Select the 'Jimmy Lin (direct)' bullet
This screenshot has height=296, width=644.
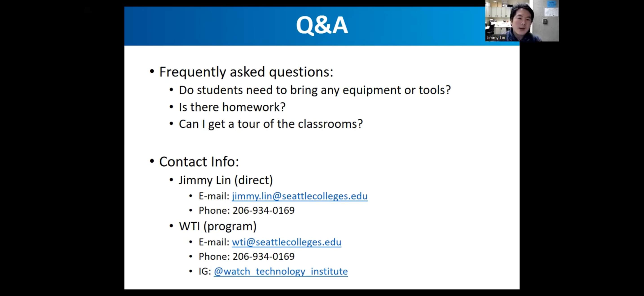(x=225, y=180)
